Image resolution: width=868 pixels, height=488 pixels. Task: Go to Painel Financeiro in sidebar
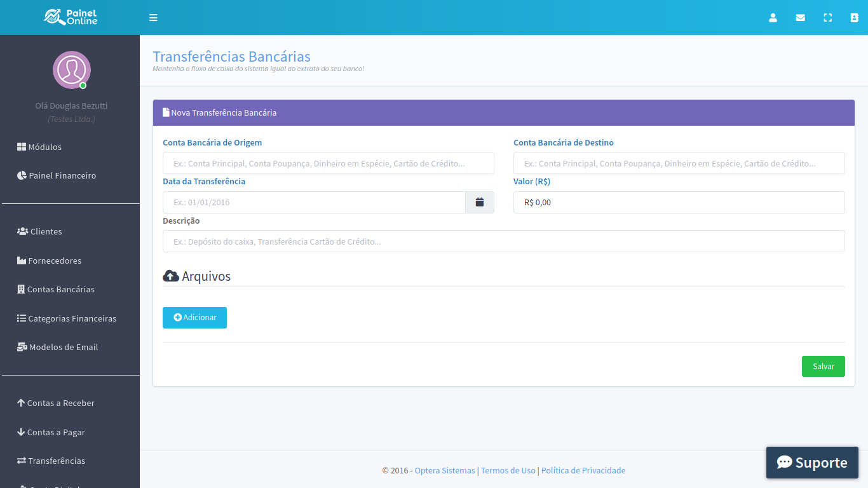pyautogui.click(x=57, y=175)
